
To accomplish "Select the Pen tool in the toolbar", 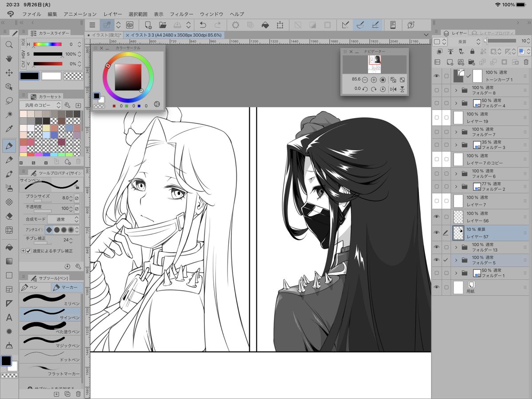I will pyautogui.click(x=9, y=145).
